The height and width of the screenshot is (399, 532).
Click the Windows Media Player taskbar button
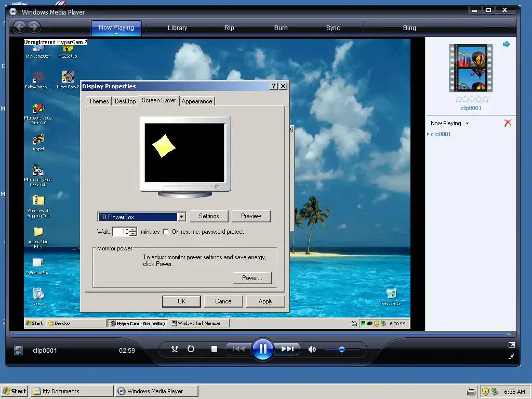pyautogui.click(x=156, y=391)
